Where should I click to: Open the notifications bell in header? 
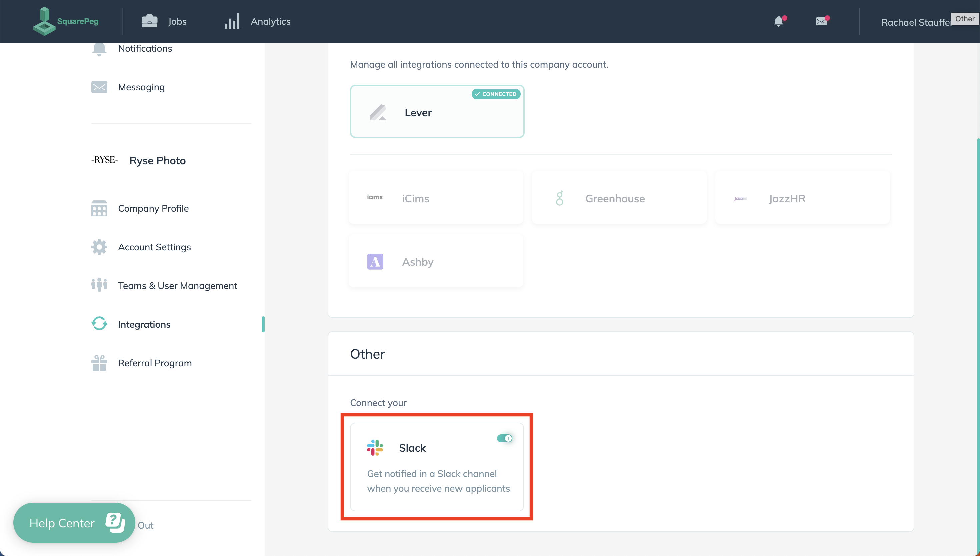779,21
